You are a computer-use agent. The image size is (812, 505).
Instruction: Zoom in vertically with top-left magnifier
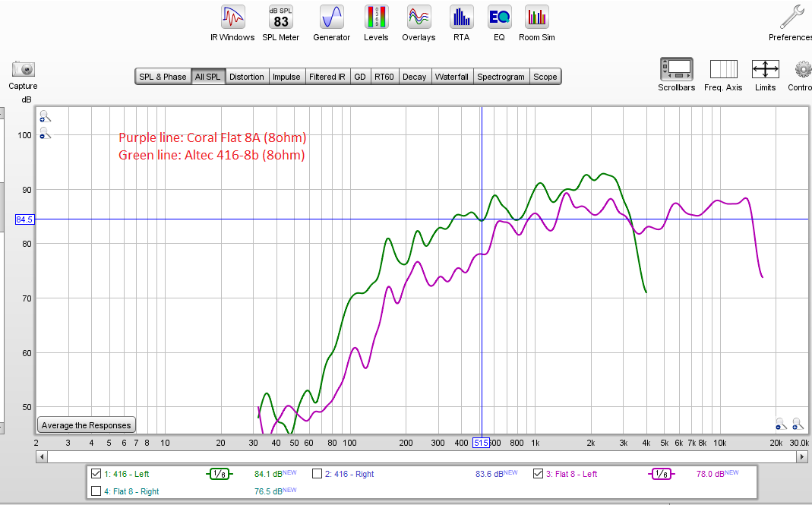point(45,116)
